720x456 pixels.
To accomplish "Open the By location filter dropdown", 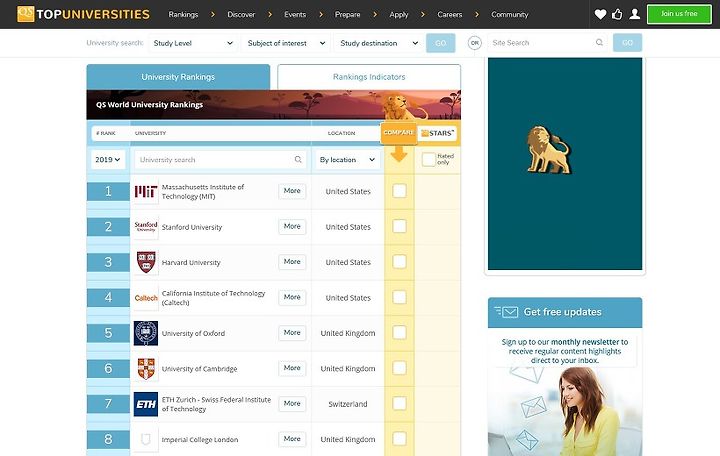I will point(348,159).
